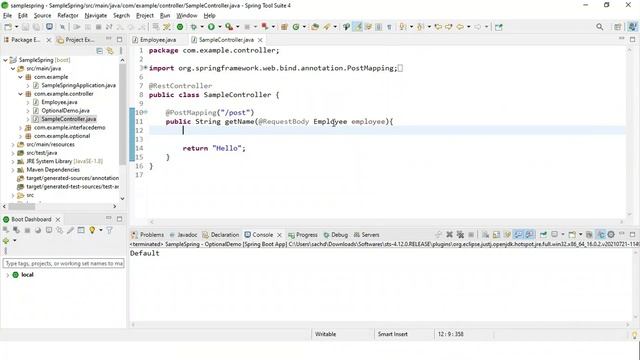
Task: Click the Boot Dashboard tag filter field
Action: click(x=64, y=264)
